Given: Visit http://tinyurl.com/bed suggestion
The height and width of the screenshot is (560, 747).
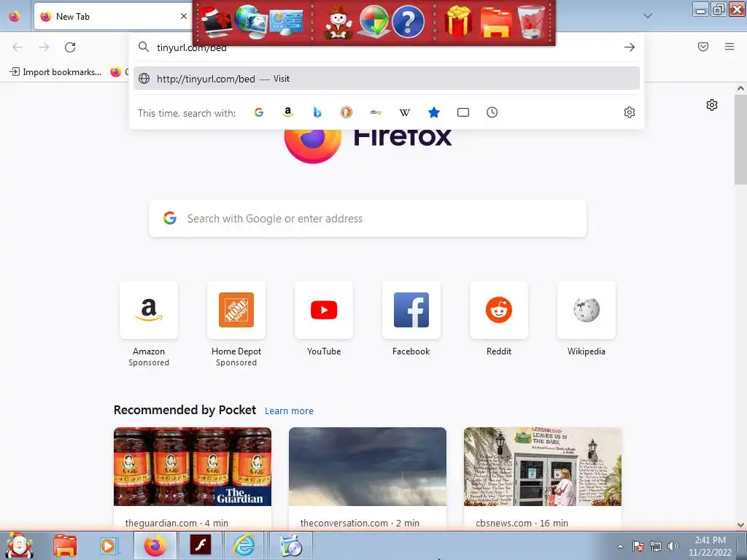Looking at the screenshot, I should 387,79.
